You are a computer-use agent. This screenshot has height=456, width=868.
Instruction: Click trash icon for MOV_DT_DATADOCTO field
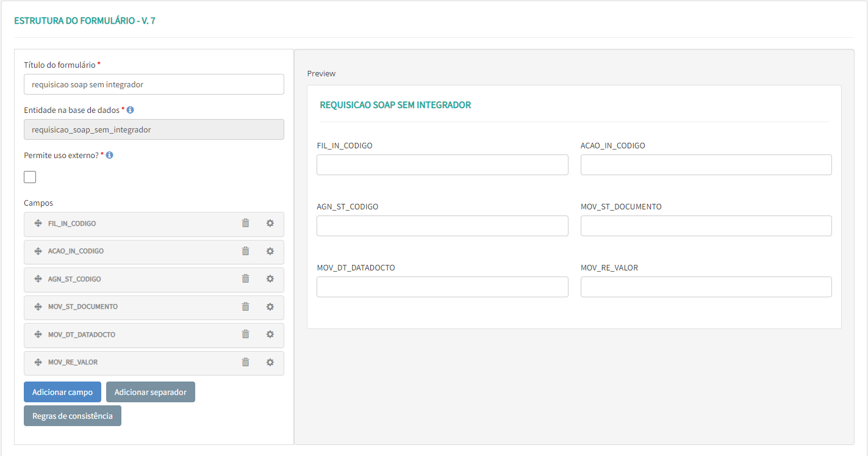click(245, 335)
